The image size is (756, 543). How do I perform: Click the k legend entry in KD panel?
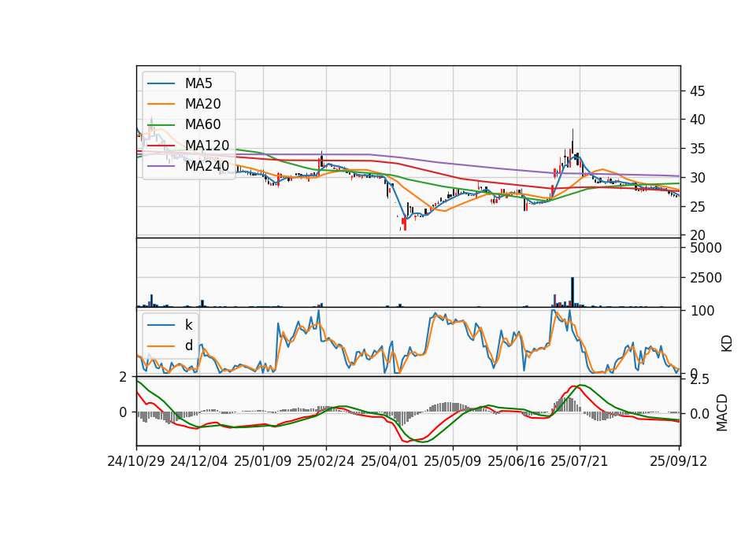click(188, 325)
